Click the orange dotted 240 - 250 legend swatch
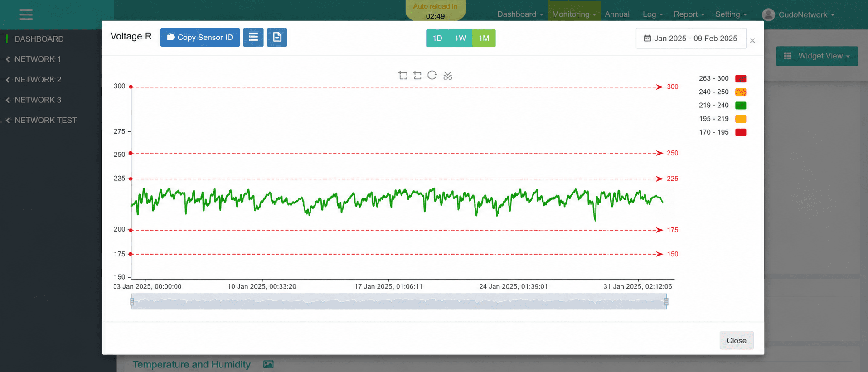Screen dimensions: 868x372 point(741,92)
